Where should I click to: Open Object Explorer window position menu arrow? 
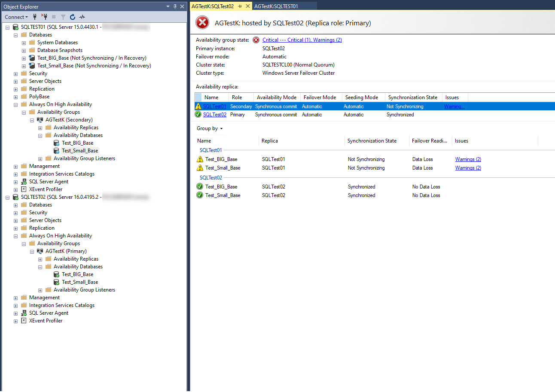click(x=168, y=6)
